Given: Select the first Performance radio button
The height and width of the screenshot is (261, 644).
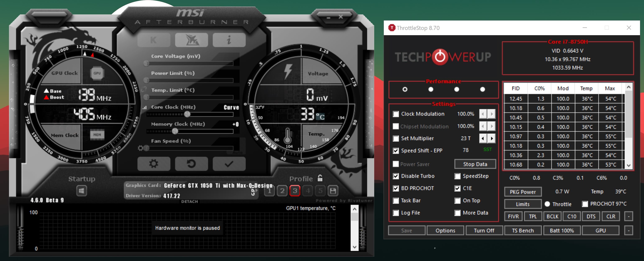Looking at the screenshot, I should coord(405,89).
